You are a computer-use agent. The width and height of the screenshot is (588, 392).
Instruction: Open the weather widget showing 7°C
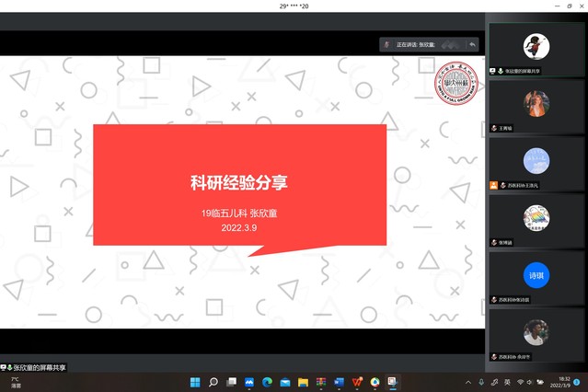(16, 382)
